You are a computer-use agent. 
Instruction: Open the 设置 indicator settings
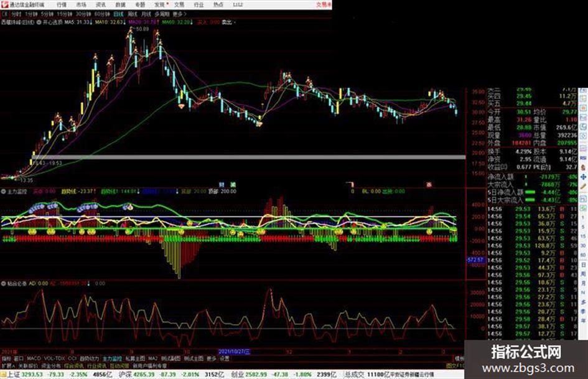(x=225, y=358)
